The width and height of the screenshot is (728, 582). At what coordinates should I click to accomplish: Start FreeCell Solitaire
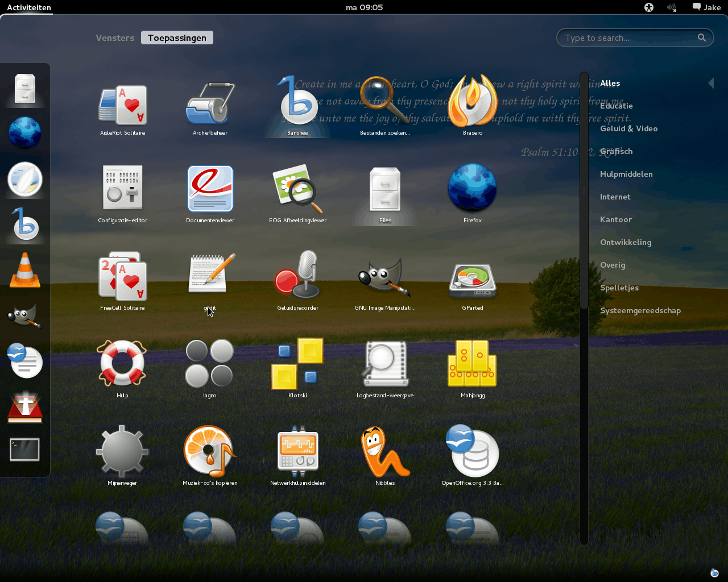click(122, 281)
